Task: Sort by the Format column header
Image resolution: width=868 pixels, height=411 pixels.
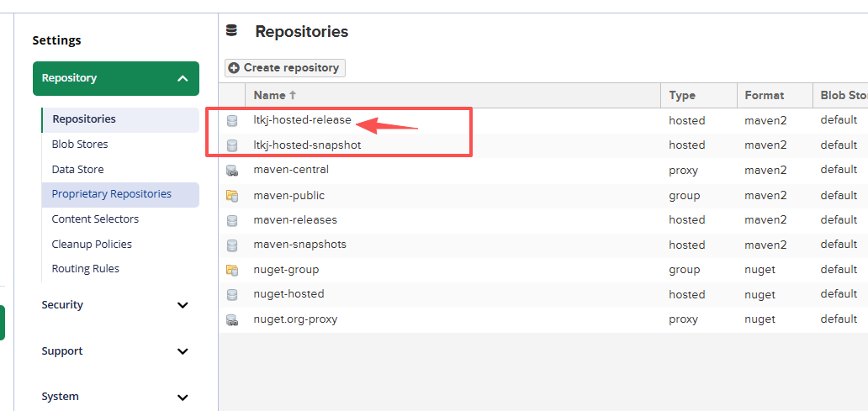Action: coord(775,96)
